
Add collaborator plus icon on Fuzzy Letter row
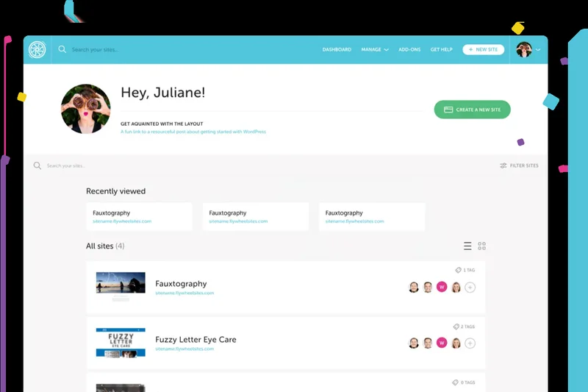(470, 343)
